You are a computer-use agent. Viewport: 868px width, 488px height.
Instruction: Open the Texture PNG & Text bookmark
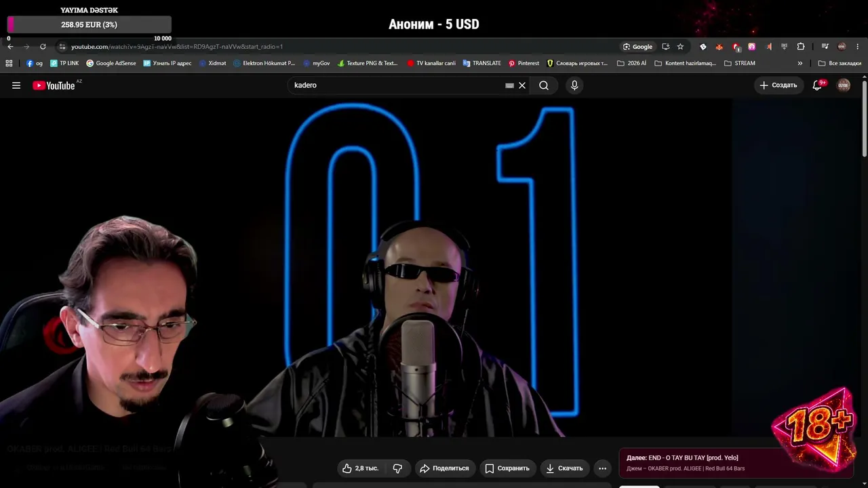pos(368,63)
